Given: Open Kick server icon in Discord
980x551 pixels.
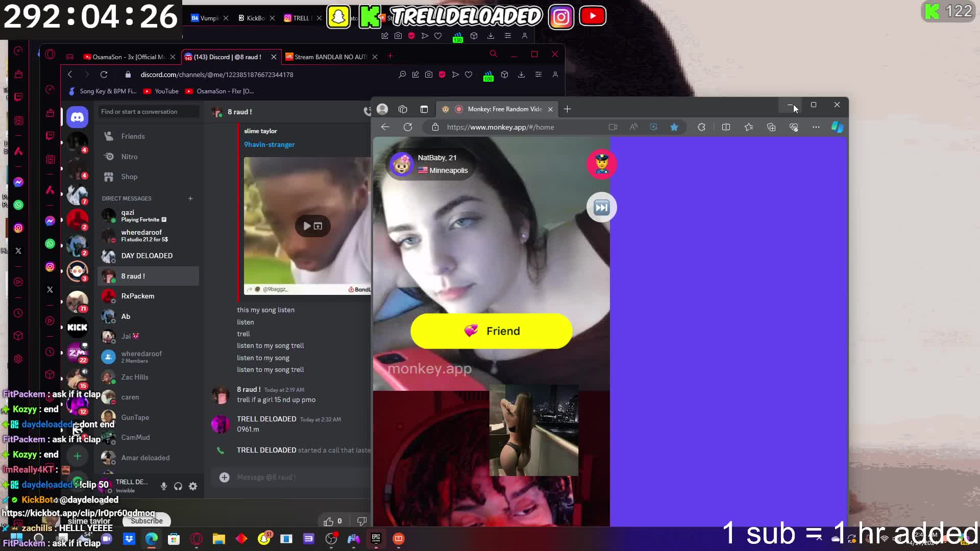Looking at the screenshot, I should tap(77, 328).
